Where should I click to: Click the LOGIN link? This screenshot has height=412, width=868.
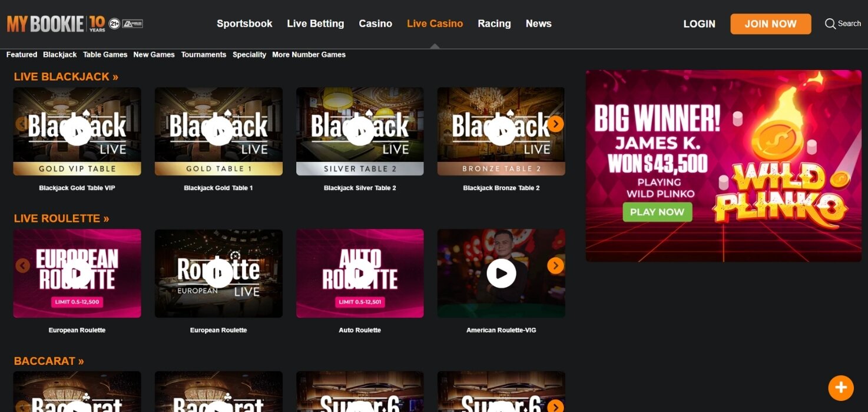[699, 24]
